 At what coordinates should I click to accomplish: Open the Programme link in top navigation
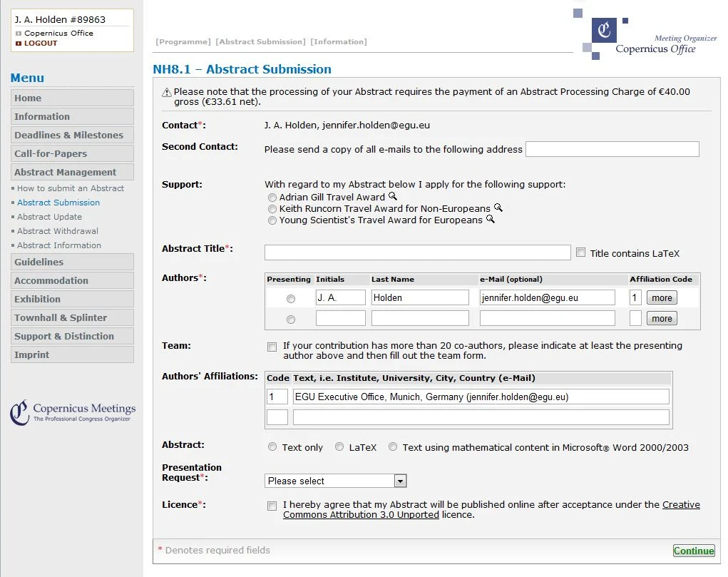point(184,41)
